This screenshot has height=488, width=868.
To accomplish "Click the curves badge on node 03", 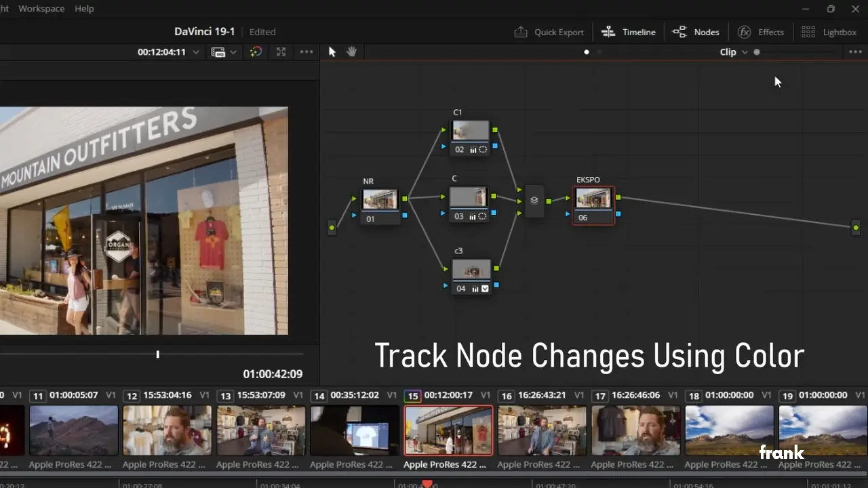I will (x=473, y=216).
